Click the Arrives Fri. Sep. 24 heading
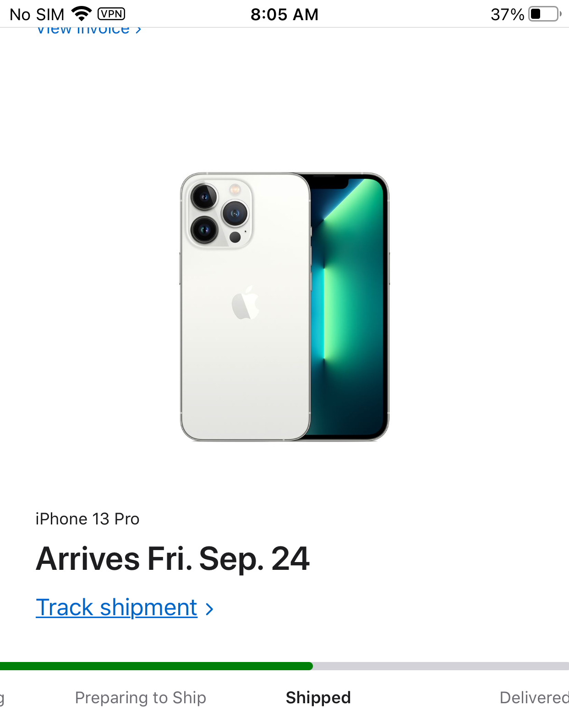 [x=173, y=559]
